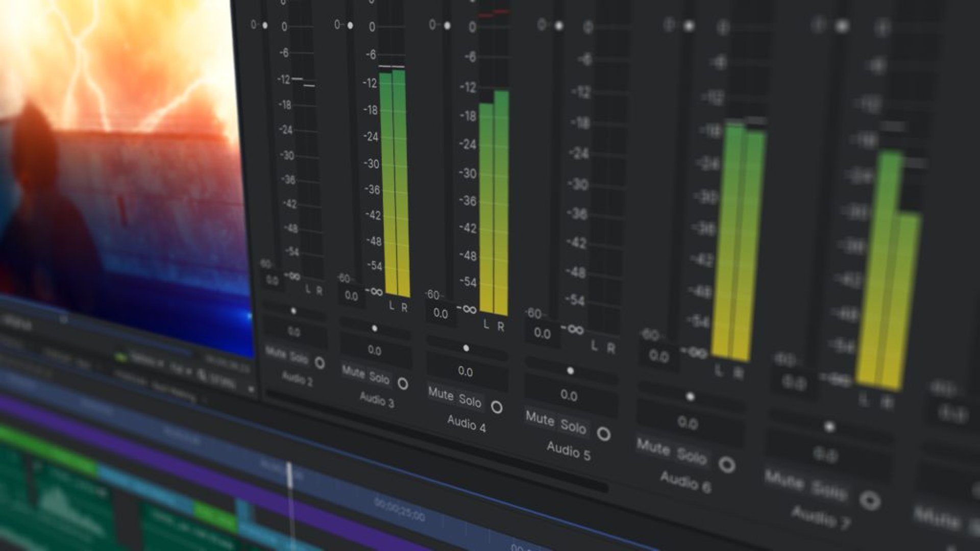Mute the Audio 6 channel
Image resolution: width=980 pixels, height=551 pixels.
[653, 447]
